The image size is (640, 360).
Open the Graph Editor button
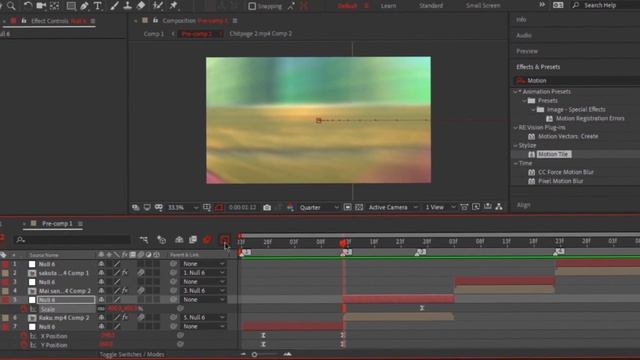(x=224, y=240)
